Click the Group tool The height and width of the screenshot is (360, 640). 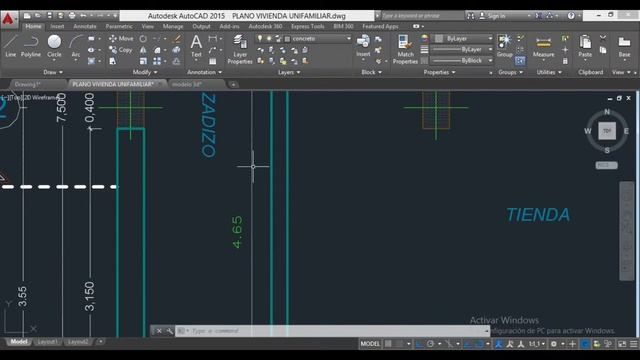(504, 46)
